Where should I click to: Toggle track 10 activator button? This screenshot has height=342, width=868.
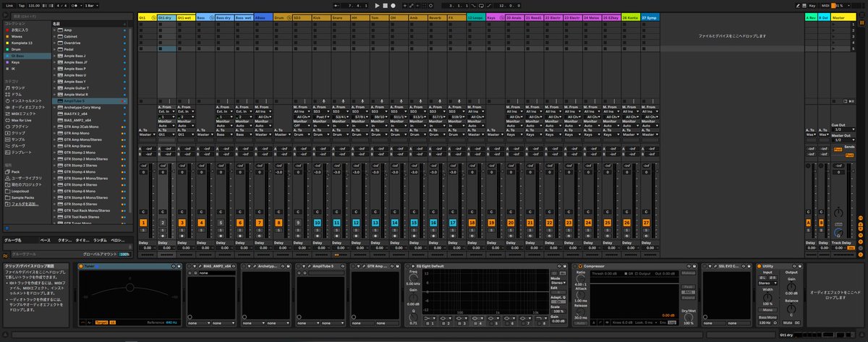coord(318,223)
